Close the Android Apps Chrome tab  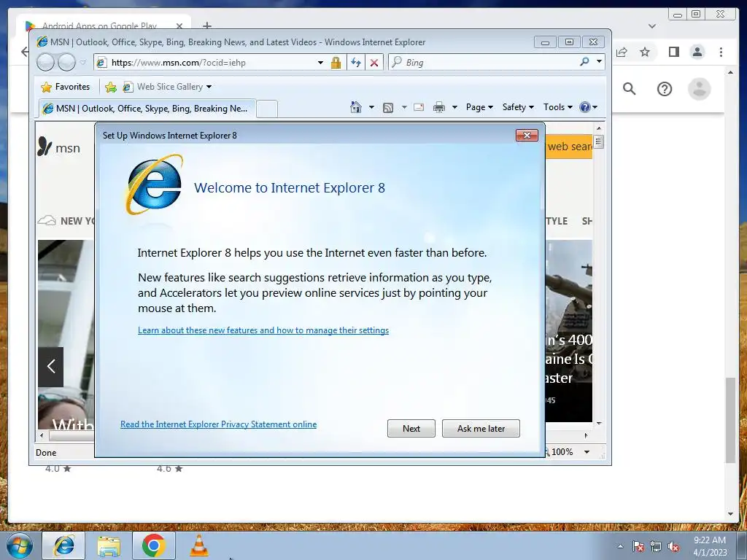(179, 26)
